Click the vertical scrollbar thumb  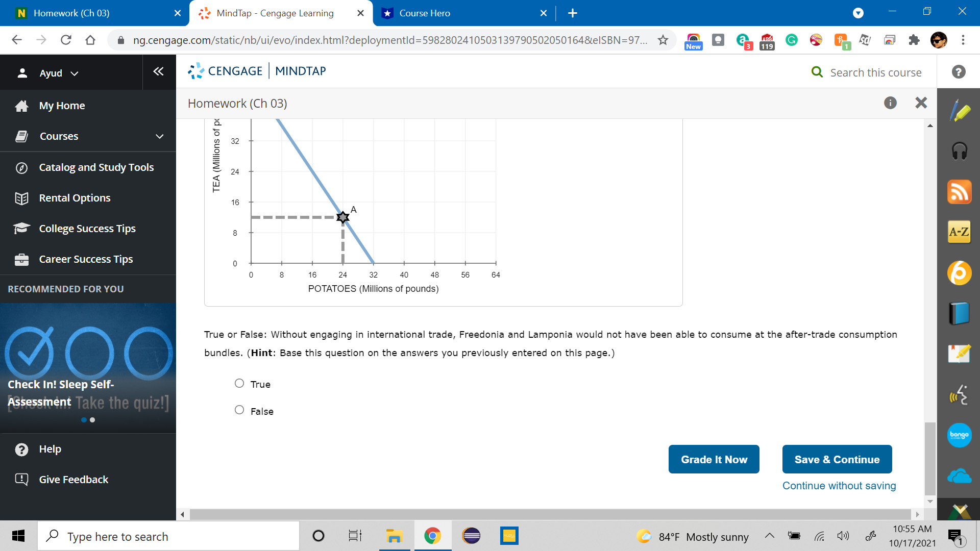click(930, 458)
